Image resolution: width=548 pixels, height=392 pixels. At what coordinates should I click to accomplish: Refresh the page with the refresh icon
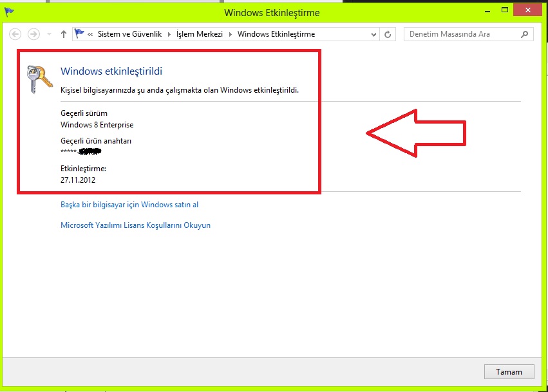coord(388,34)
